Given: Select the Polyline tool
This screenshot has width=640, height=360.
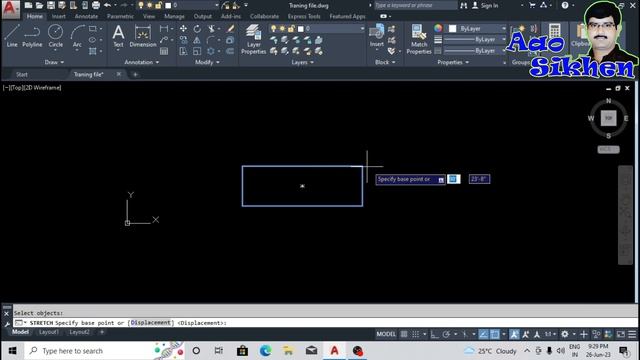Looking at the screenshot, I should click(32, 36).
